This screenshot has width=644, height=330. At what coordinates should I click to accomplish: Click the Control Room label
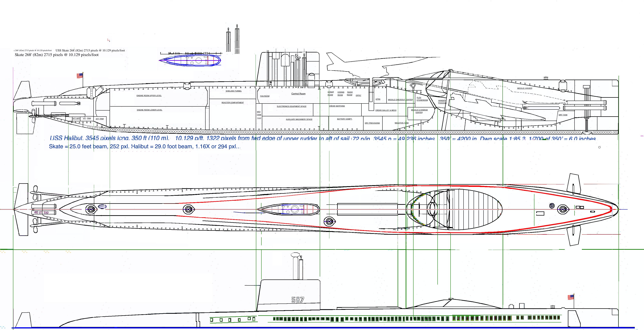[298, 94]
